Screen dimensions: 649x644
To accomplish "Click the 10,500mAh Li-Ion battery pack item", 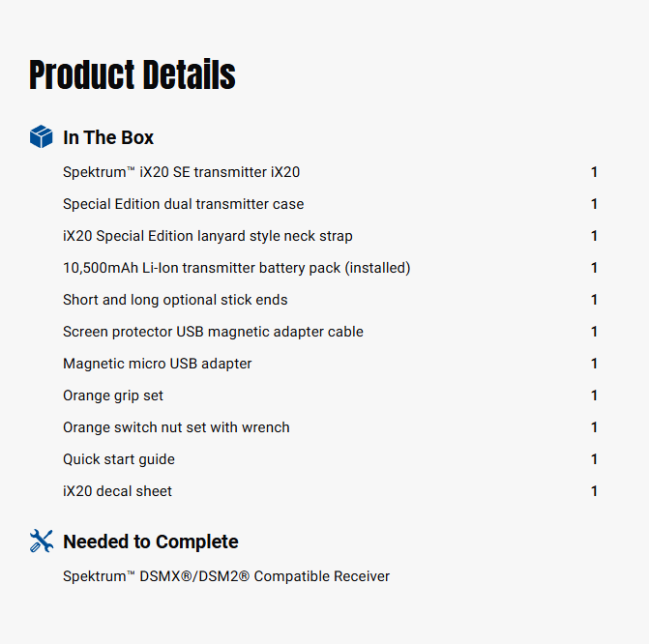I will click(x=236, y=268).
